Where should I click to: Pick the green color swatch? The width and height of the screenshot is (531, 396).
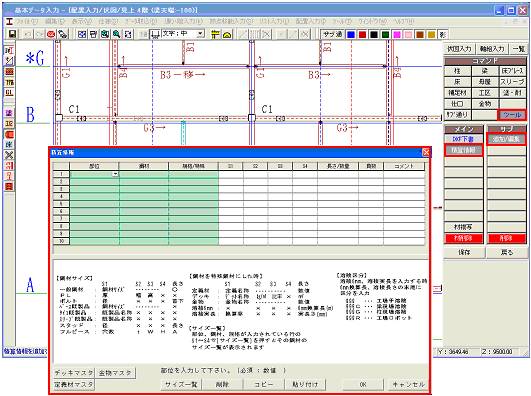(x=385, y=34)
